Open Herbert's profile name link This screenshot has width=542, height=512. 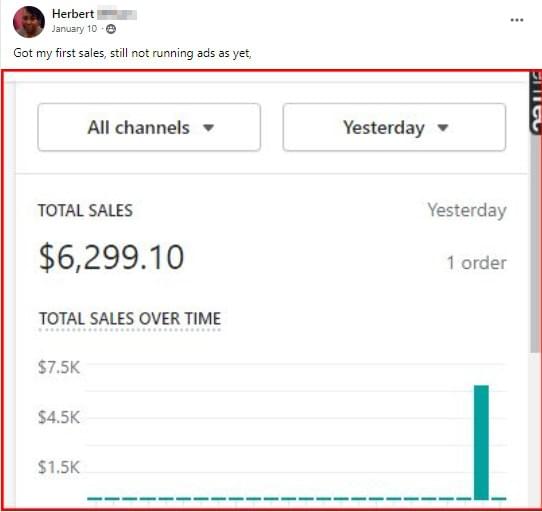point(73,14)
